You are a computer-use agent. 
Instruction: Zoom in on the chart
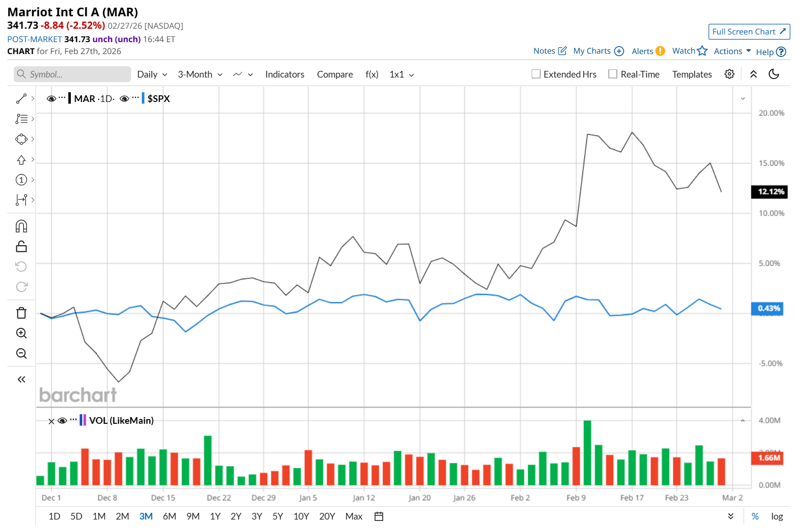tap(21, 333)
